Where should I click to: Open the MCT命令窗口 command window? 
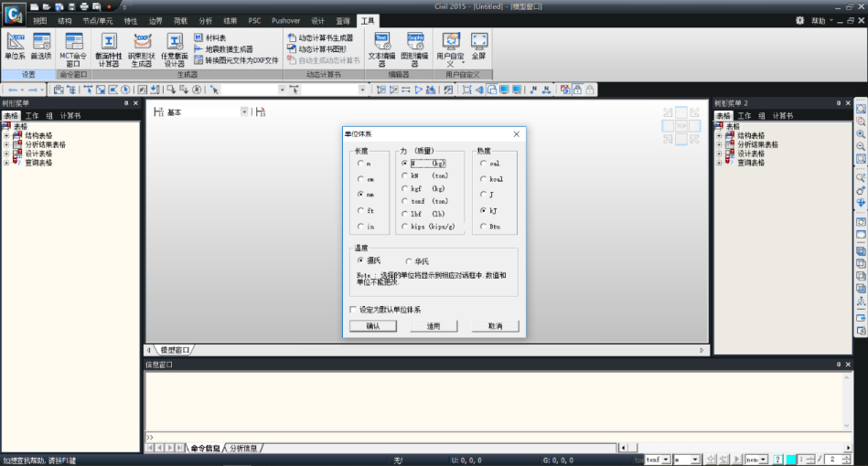tap(74, 48)
